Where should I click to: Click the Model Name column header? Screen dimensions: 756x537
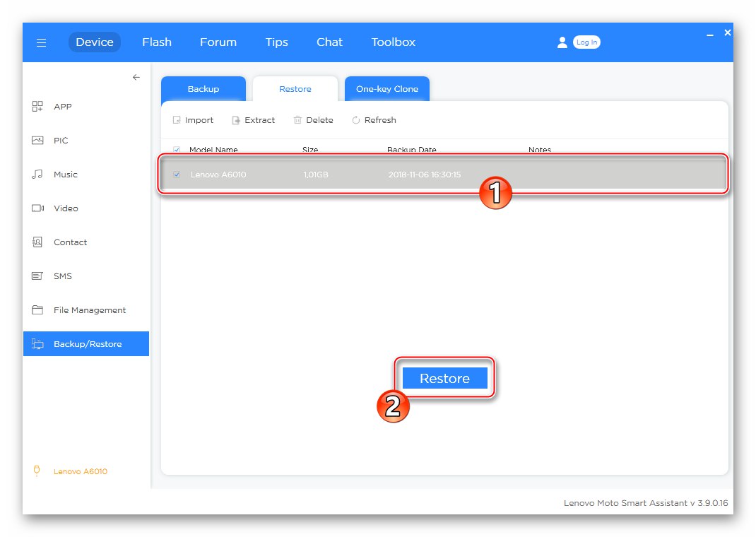(213, 149)
